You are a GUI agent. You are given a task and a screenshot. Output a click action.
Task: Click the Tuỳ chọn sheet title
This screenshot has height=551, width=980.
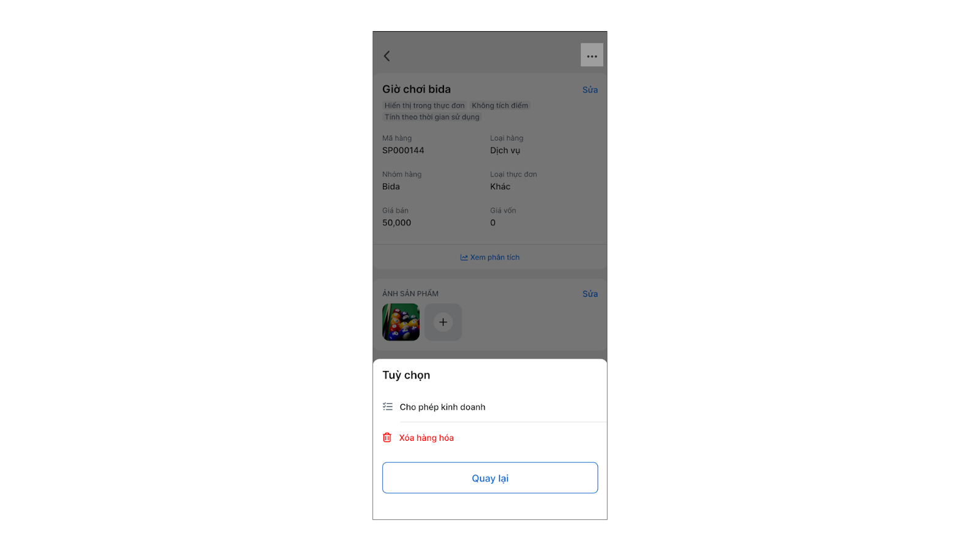point(406,375)
